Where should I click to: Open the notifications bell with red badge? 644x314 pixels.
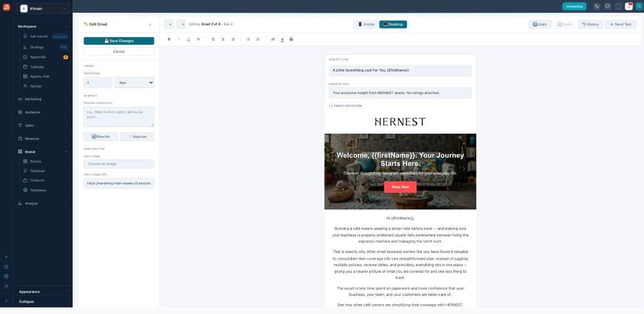click(x=629, y=6)
